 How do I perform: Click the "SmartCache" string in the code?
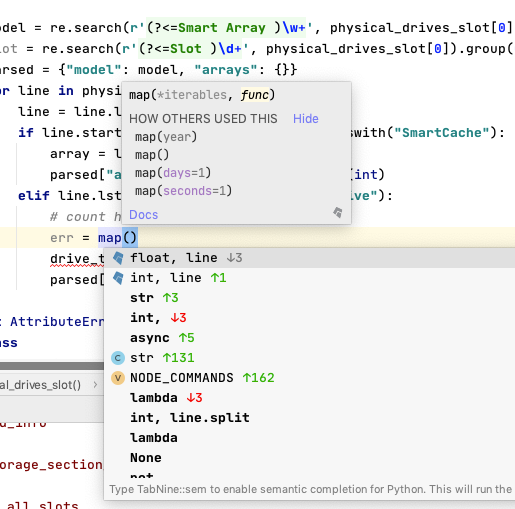pyautogui.click(x=442, y=133)
